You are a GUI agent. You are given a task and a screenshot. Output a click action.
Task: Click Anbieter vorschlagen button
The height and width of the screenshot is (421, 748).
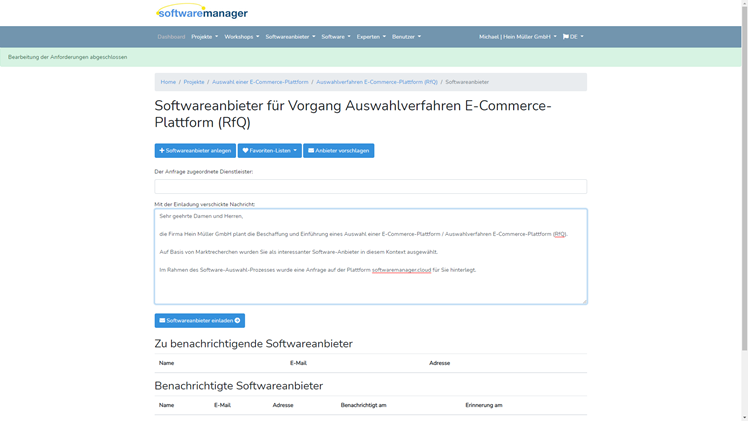tap(339, 151)
